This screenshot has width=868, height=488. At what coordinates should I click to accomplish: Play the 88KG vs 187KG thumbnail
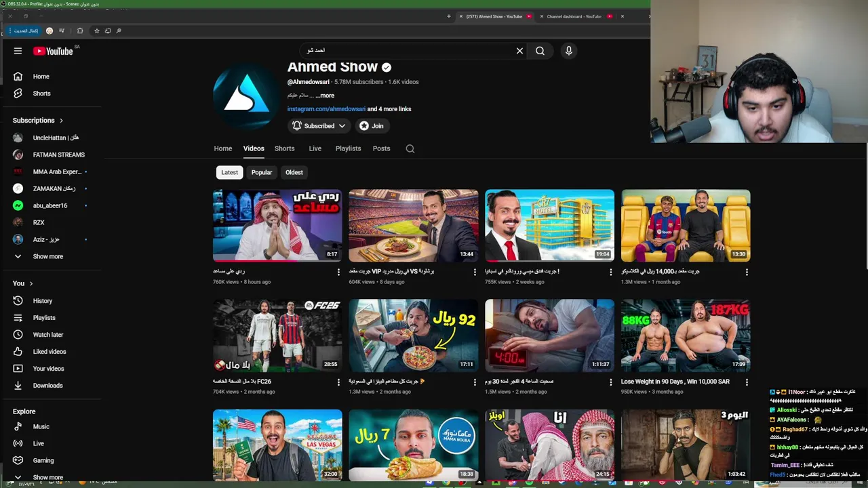[686, 335]
